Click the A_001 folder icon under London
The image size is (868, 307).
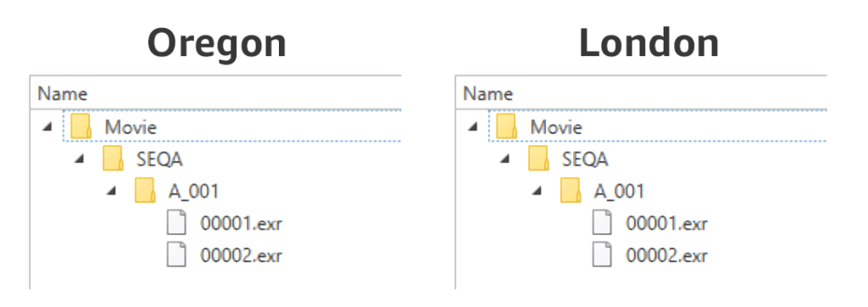coord(570,191)
